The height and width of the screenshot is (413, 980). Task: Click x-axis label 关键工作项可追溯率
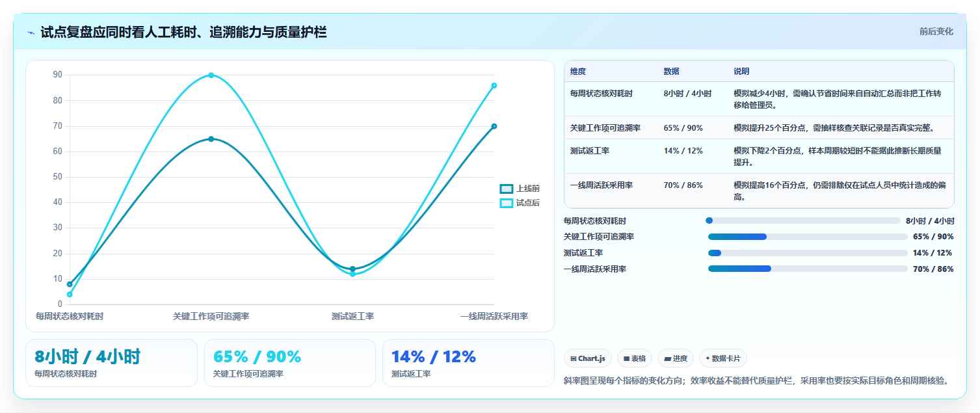(x=211, y=317)
